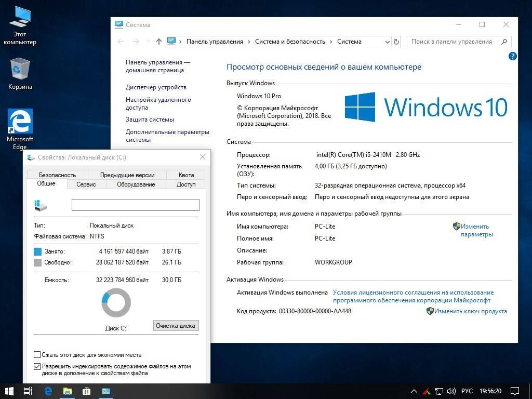Open 'Диспетчер устройств' link

click(156, 87)
